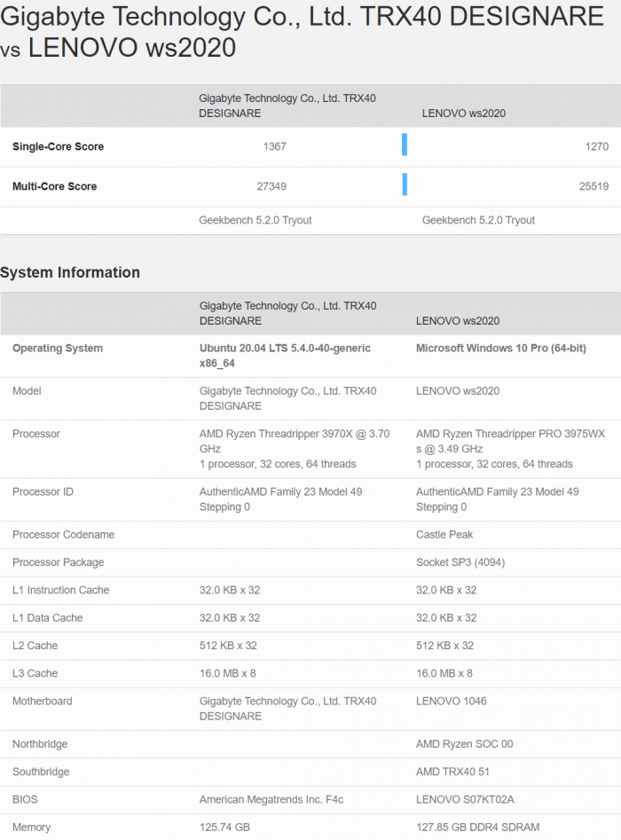Open Gigabyte TRX40 DESIGNARE link in score table header
The image size is (621, 840).
pos(287,106)
